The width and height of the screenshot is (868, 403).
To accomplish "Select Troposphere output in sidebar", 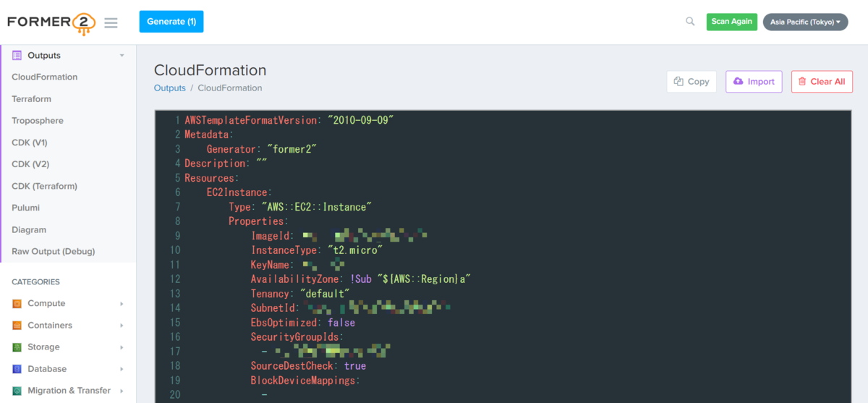I will coord(38,120).
